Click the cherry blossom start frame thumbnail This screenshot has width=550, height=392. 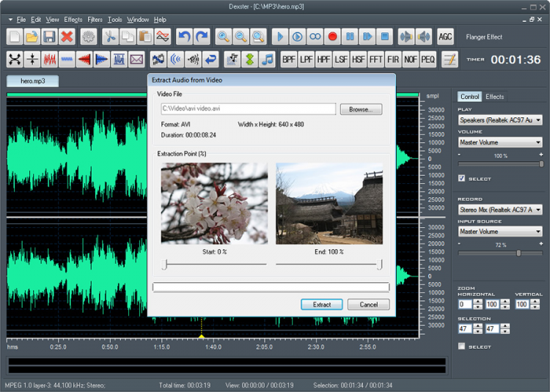(x=214, y=203)
